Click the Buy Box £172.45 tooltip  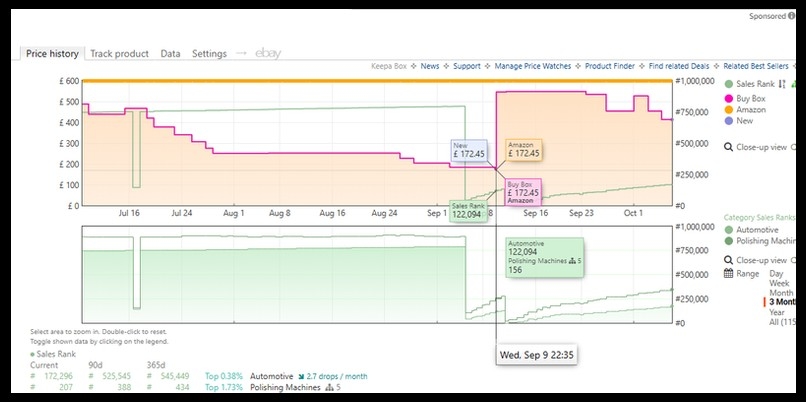click(x=523, y=192)
